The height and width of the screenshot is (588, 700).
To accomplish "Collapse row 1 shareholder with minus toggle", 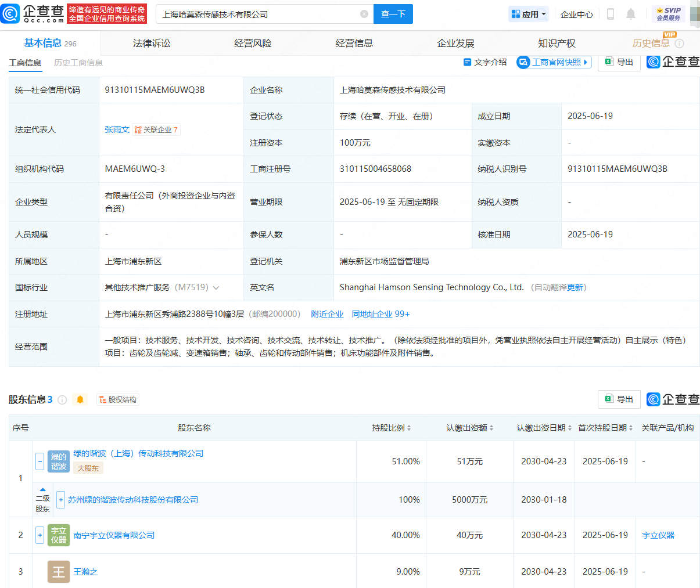I will coord(40,461).
